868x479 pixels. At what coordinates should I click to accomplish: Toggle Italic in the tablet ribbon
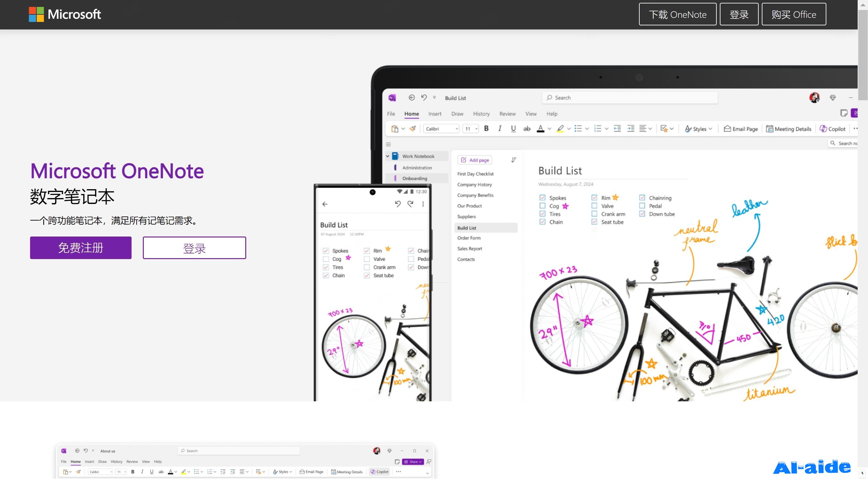pos(500,128)
